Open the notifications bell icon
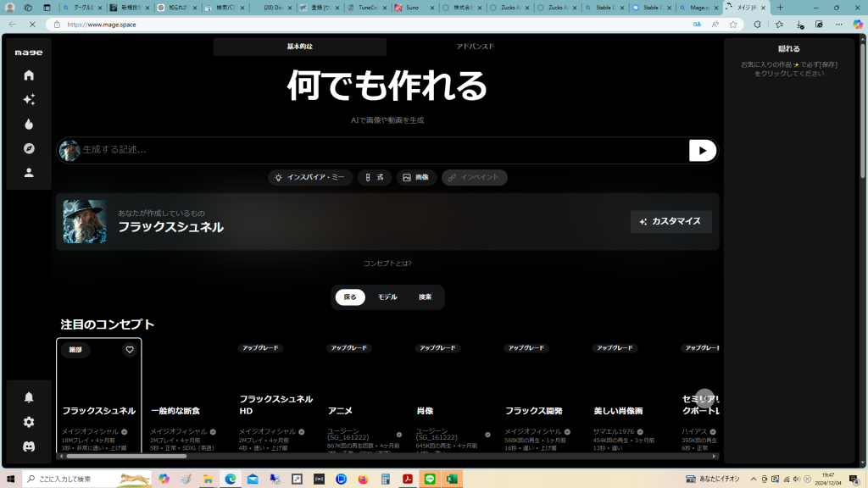This screenshot has height=488, width=868. tap(29, 397)
